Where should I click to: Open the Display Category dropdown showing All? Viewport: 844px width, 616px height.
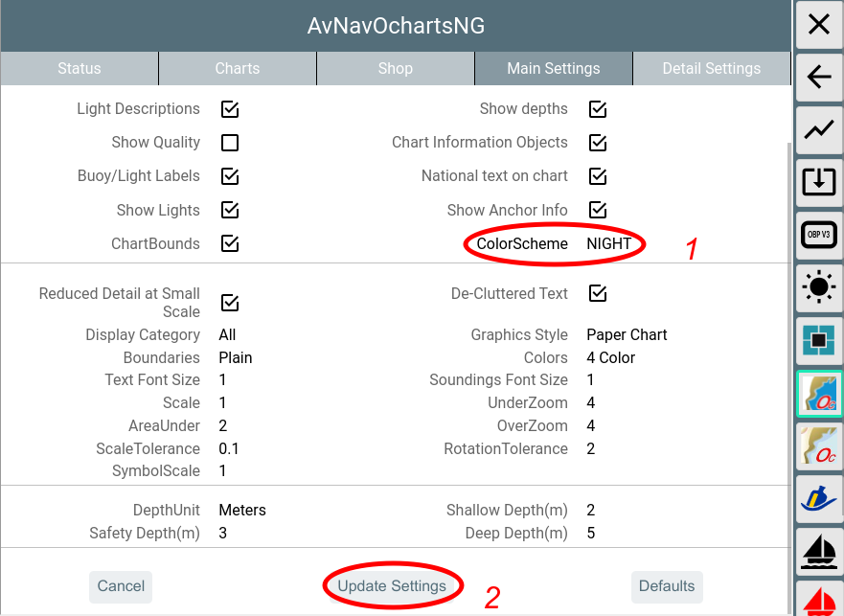pos(227,335)
